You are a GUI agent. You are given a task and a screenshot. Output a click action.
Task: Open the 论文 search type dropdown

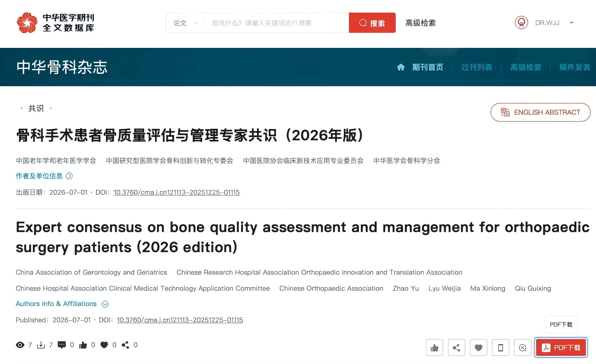(x=186, y=23)
